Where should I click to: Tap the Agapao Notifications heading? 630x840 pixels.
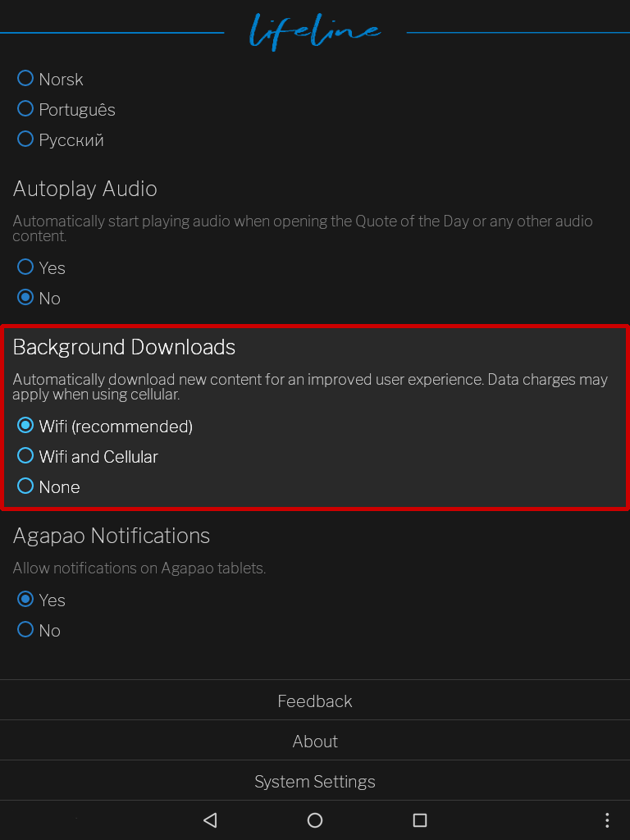112,536
